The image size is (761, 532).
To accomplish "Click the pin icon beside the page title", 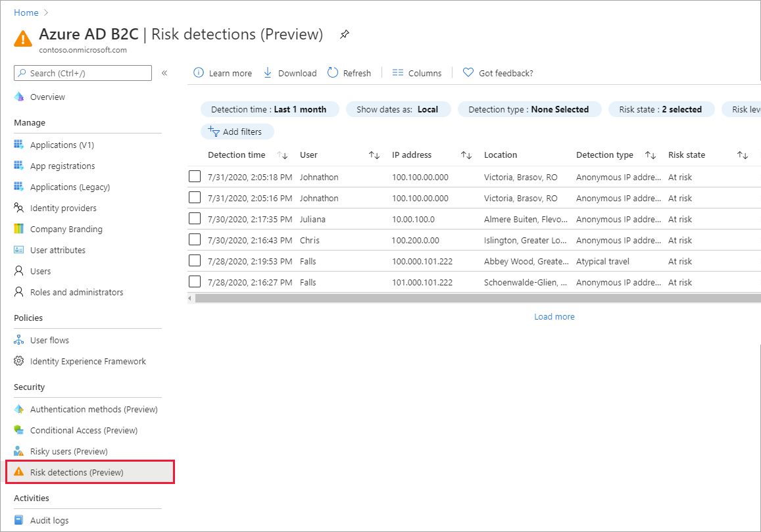I will pos(344,35).
